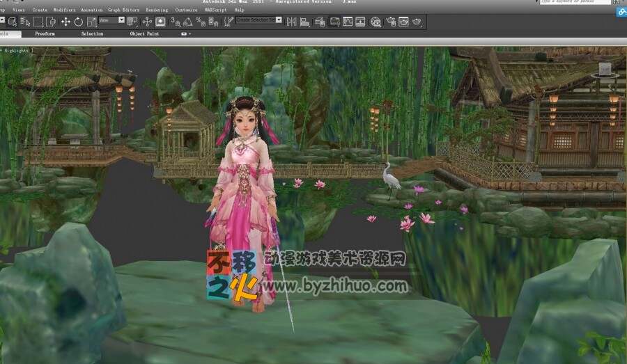Open the Customize menu
Viewport: 627px width, 364px height.
pyautogui.click(x=186, y=10)
